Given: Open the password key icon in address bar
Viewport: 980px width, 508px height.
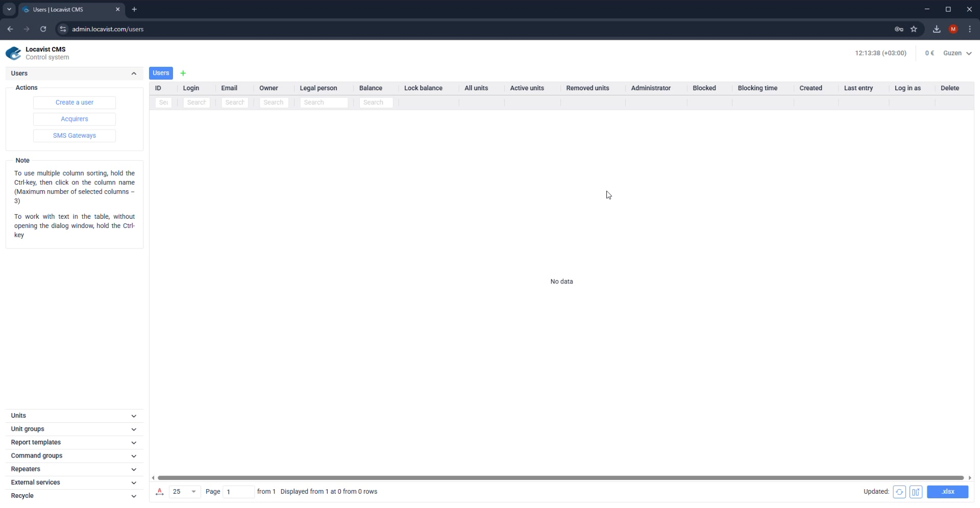Looking at the screenshot, I should pyautogui.click(x=899, y=29).
